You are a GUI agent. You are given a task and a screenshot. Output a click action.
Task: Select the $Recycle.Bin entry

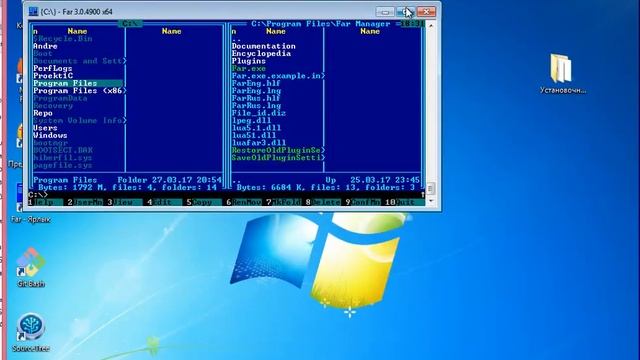coord(63,39)
